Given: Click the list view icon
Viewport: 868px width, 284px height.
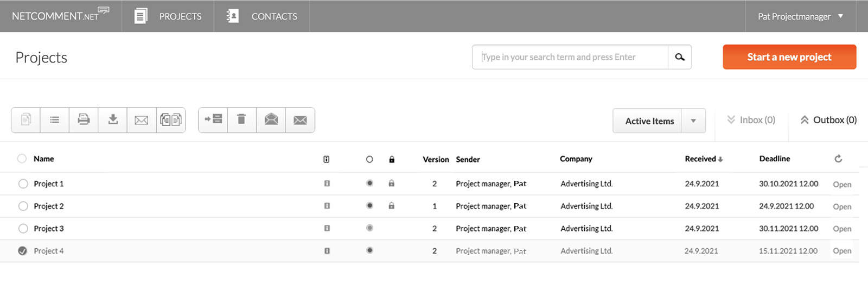Looking at the screenshot, I should 55,120.
